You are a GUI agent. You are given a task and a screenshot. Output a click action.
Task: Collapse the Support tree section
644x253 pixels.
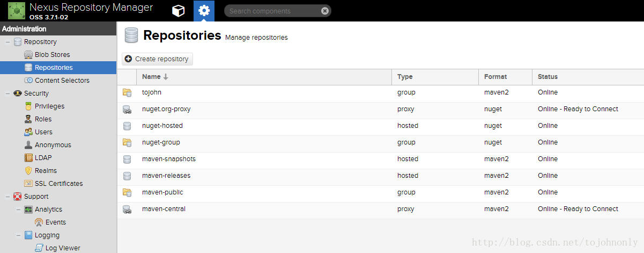tap(8, 197)
